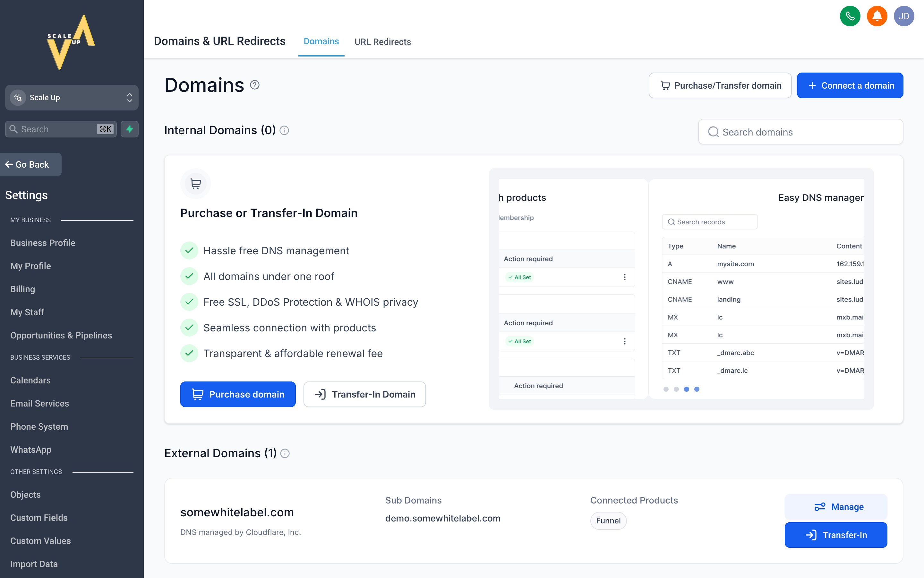This screenshot has height=578, width=924.
Task: Click the Search records field in preview
Action: pos(709,222)
